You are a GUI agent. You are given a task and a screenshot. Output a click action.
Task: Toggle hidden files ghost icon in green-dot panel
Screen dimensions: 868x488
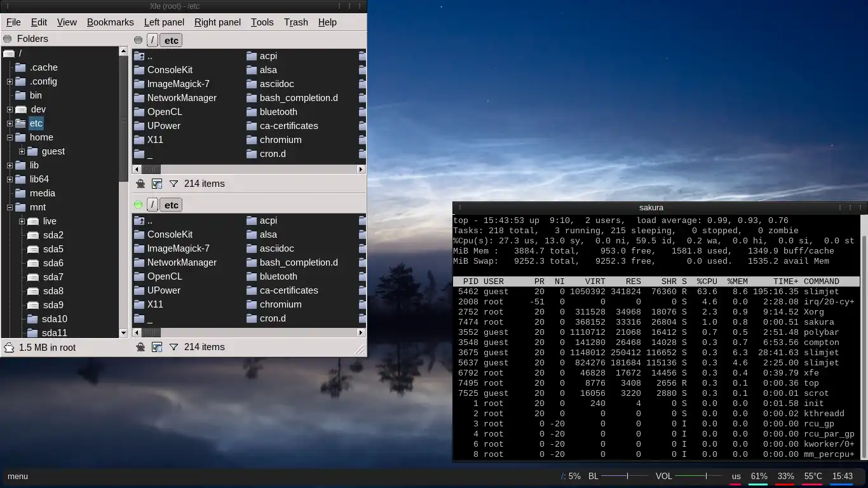140,347
